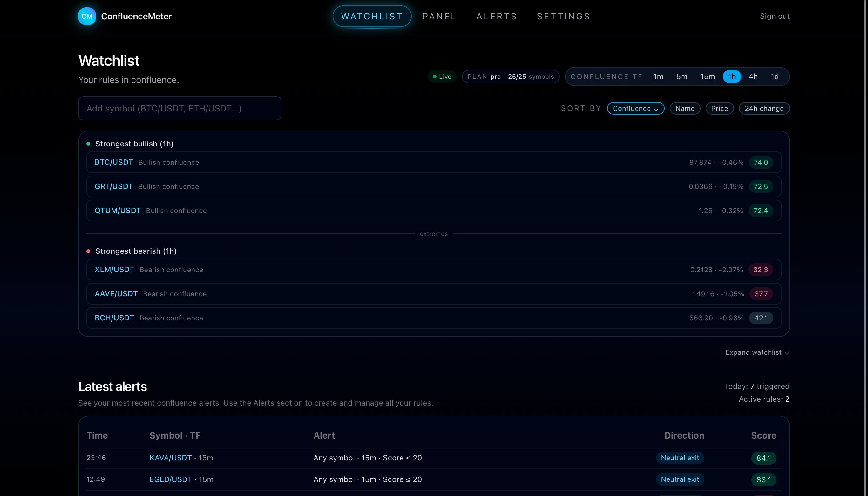The width and height of the screenshot is (868, 496).
Task: Click the 42.1 score badge for BCH/USDT
Action: (x=761, y=318)
